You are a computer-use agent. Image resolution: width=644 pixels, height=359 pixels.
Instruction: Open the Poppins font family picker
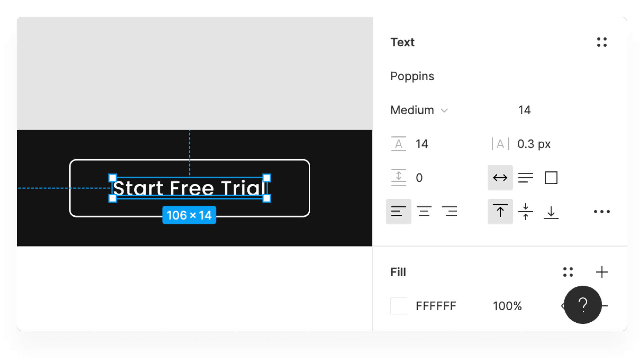coord(412,76)
